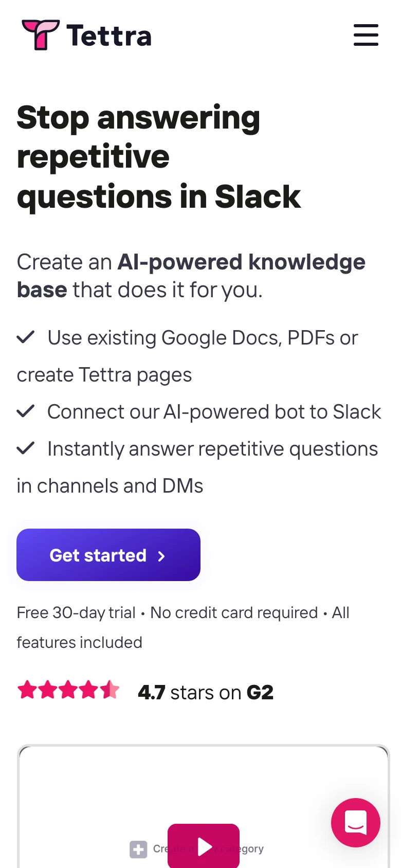This screenshot has height=868, width=401.
Task: Click checkmark next to Connect our AI-powered bot
Action: coord(26,411)
